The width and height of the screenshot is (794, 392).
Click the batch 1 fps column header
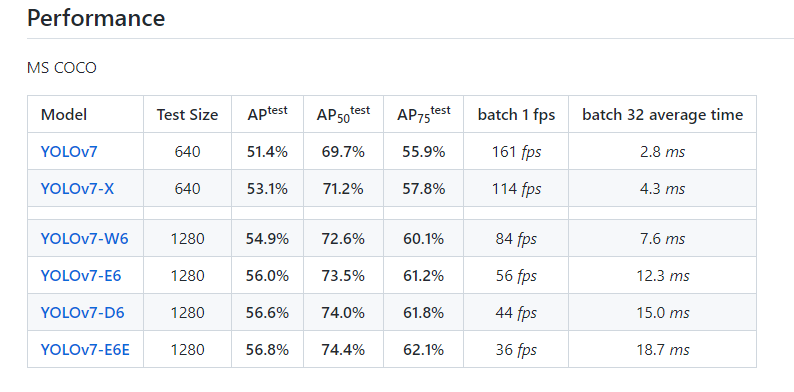(x=516, y=114)
